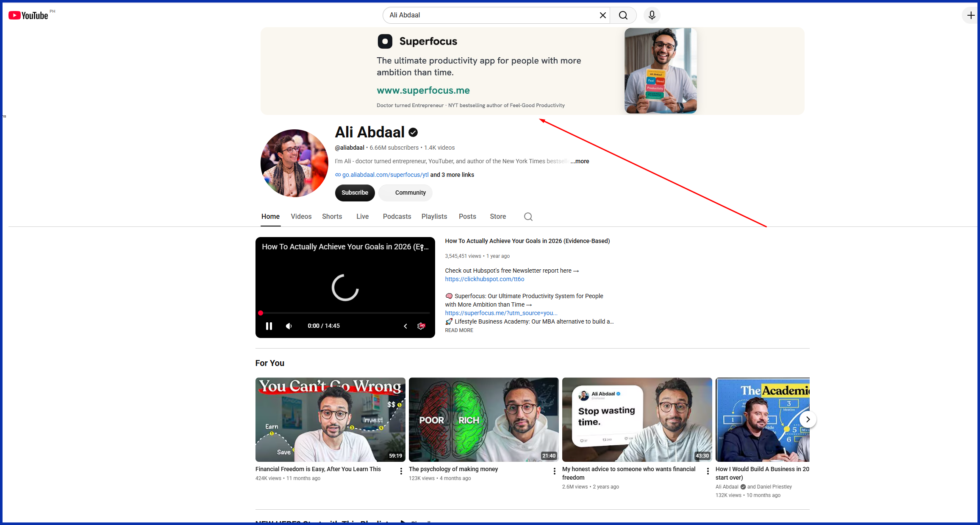Open options menu for Financial Freedom video

(x=401, y=471)
